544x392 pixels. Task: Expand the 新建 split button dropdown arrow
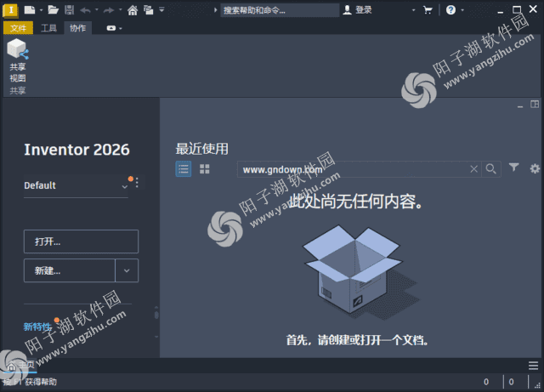[x=127, y=270]
